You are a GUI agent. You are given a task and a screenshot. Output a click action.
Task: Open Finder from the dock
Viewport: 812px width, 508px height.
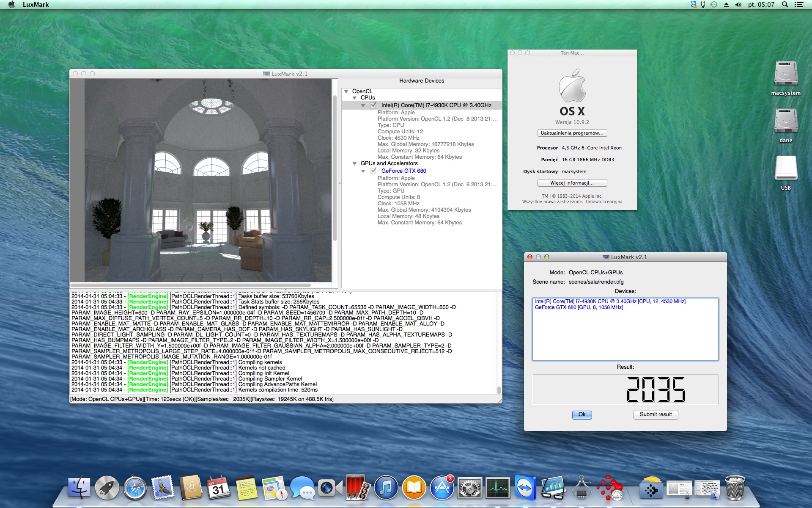pyautogui.click(x=79, y=488)
